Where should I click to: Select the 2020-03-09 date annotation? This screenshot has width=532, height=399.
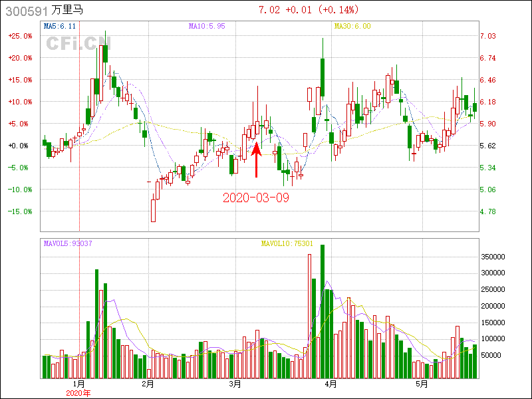point(256,198)
